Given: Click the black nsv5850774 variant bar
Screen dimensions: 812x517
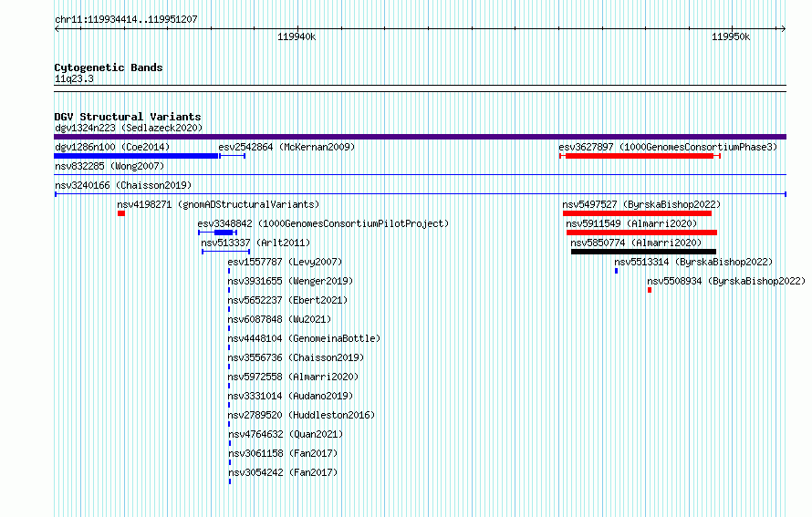Looking at the screenshot, I should tap(644, 252).
